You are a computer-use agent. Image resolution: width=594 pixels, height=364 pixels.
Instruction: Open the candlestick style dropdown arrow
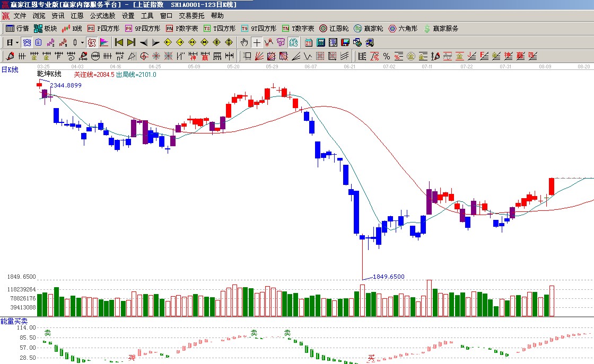tap(82, 42)
